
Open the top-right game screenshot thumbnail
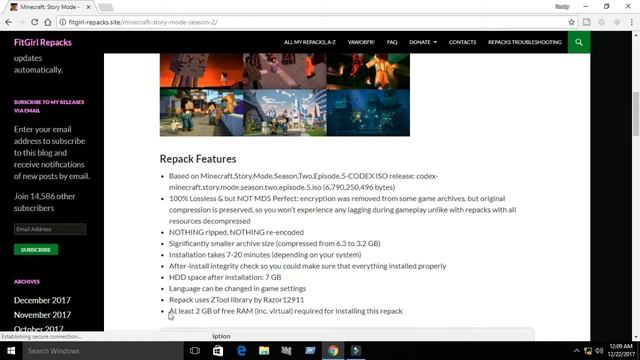pos(368,71)
